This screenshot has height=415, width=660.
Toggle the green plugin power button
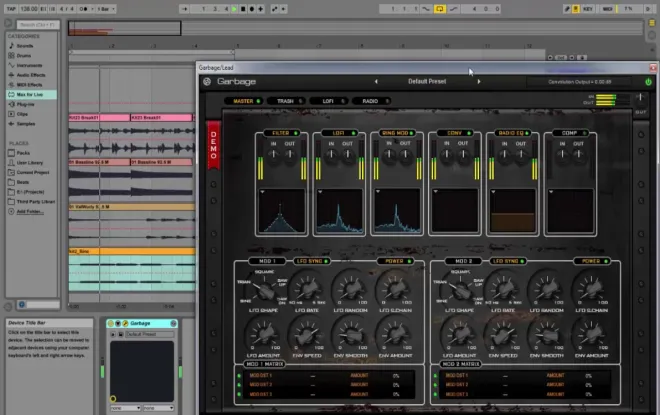[x=648, y=82]
